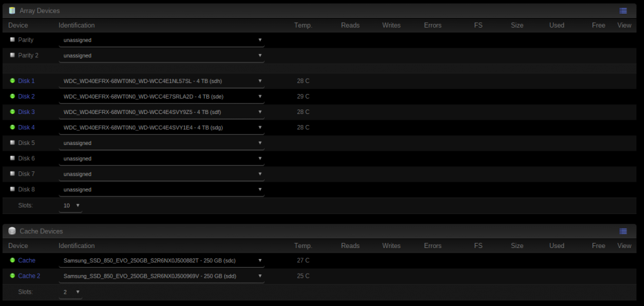This screenshot has width=644, height=306.
Task: Click the Cache green status ball
Action: pos(12,260)
